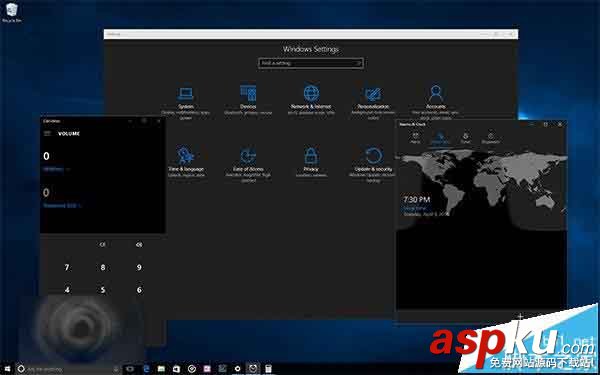Open the Devices settings icon
This screenshot has width=600, height=375.
(x=248, y=93)
